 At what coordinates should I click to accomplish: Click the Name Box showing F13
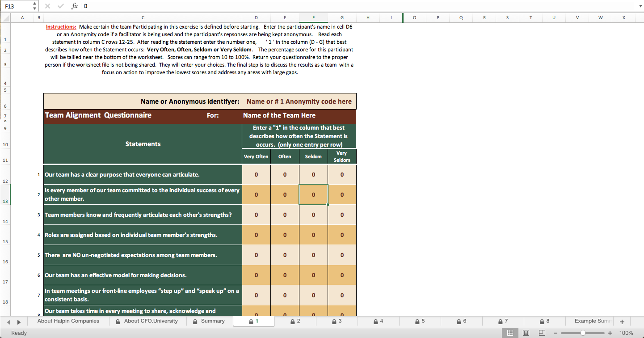(x=17, y=6)
